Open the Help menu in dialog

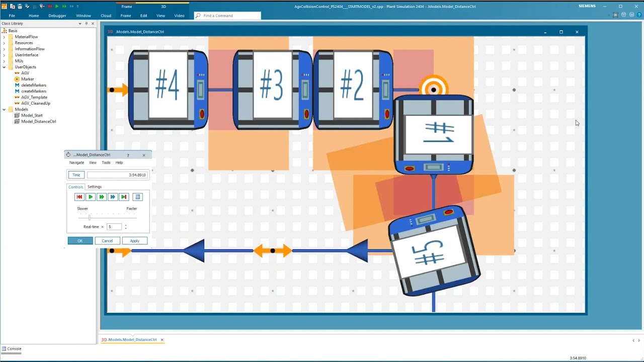tap(119, 162)
